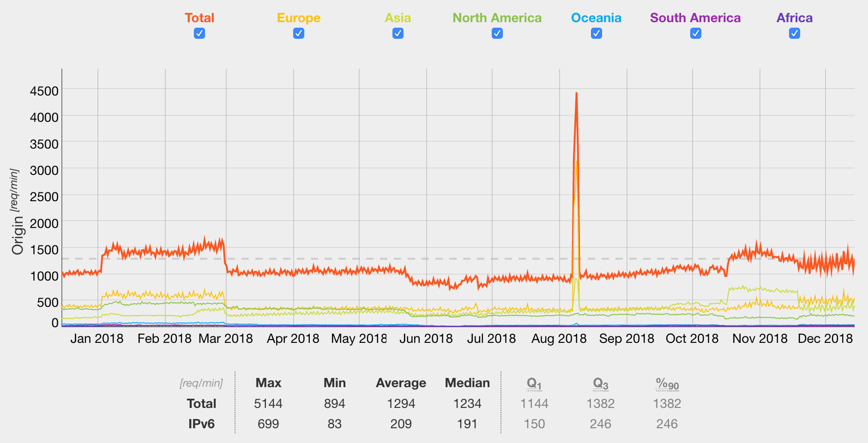Toggle the Europe series checkbox

click(299, 33)
